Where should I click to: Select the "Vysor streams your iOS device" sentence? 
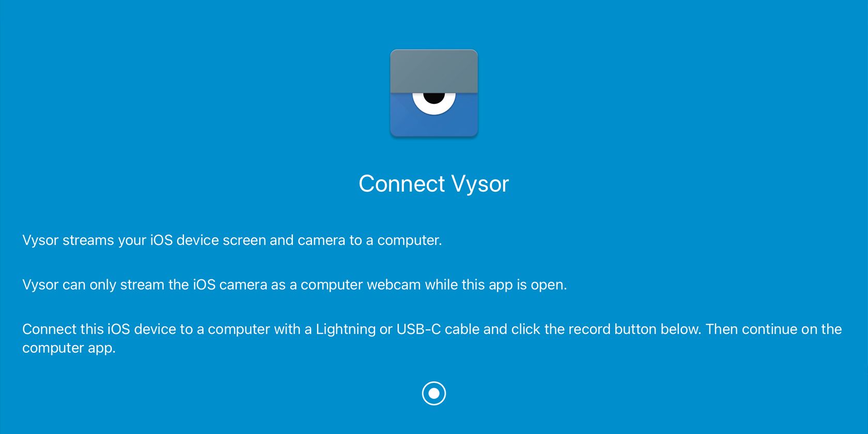[x=232, y=240]
